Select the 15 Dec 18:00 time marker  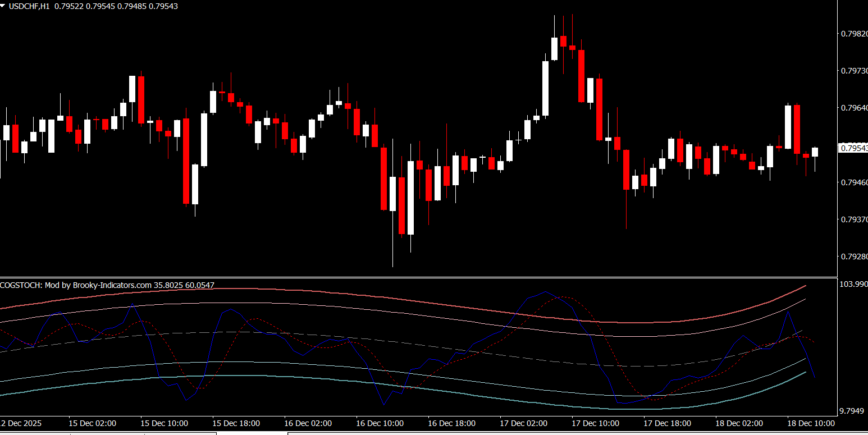tap(236, 423)
